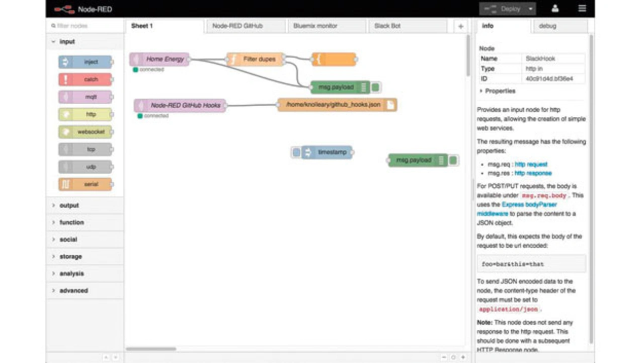The width and height of the screenshot is (644, 363).
Task: Expand the output palette category
Action: click(85, 205)
